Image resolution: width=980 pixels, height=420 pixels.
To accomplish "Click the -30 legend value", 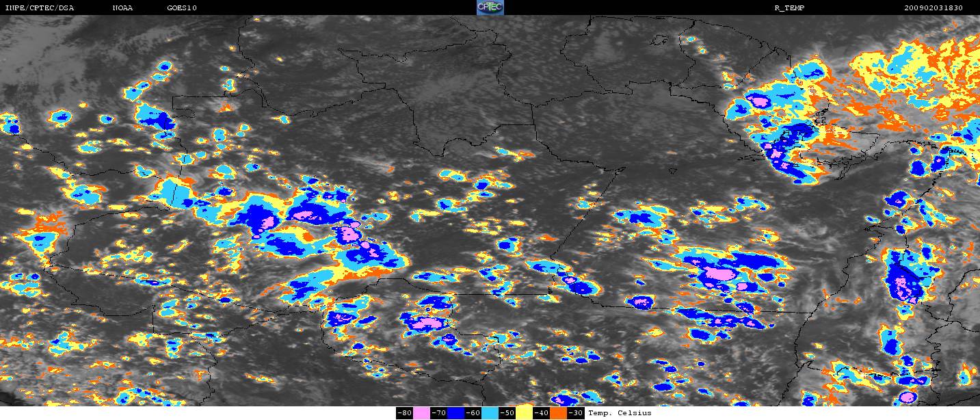I will 576,412.
